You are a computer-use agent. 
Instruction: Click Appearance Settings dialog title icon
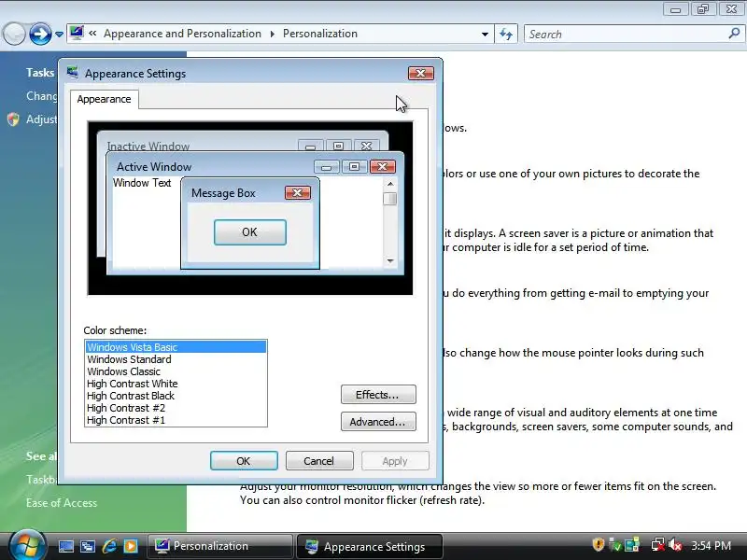73,73
